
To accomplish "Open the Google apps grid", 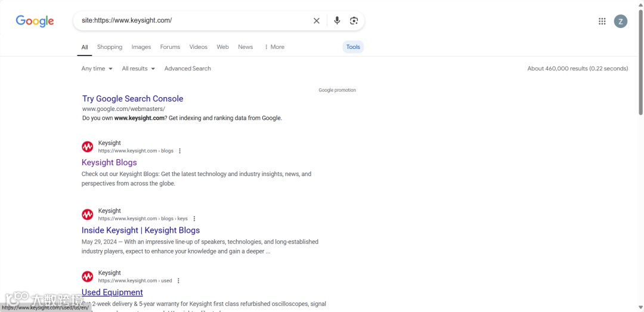I will 602,21.
